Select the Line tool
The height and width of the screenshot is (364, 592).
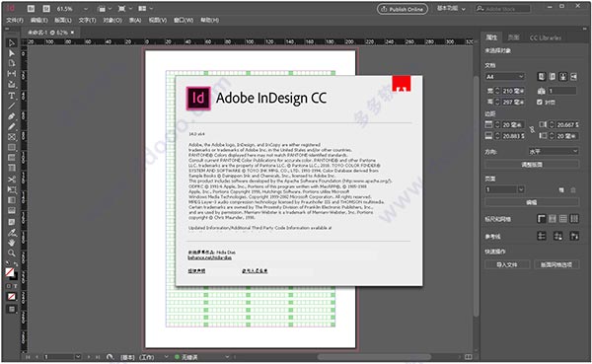coord(11,106)
